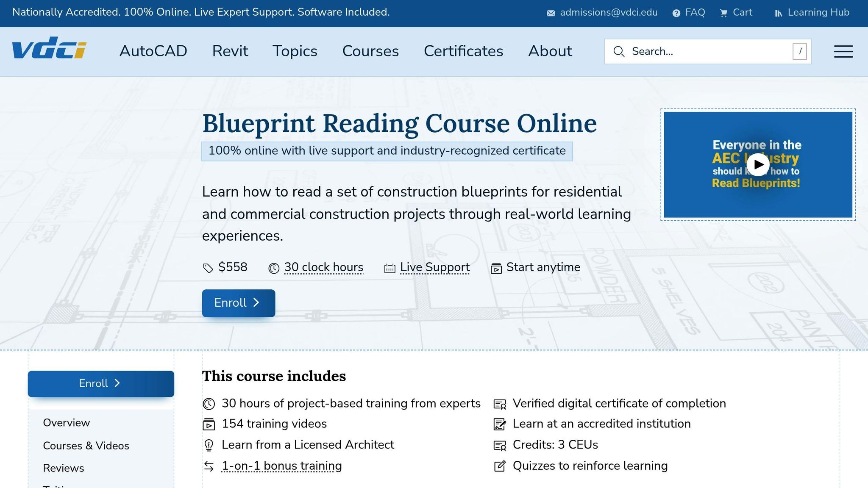Image resolution: width=868 pixels, height=488 pixels.
Task: Click the certificate icon beside Credits: 3 CEUs
Action: click(500, 445)
